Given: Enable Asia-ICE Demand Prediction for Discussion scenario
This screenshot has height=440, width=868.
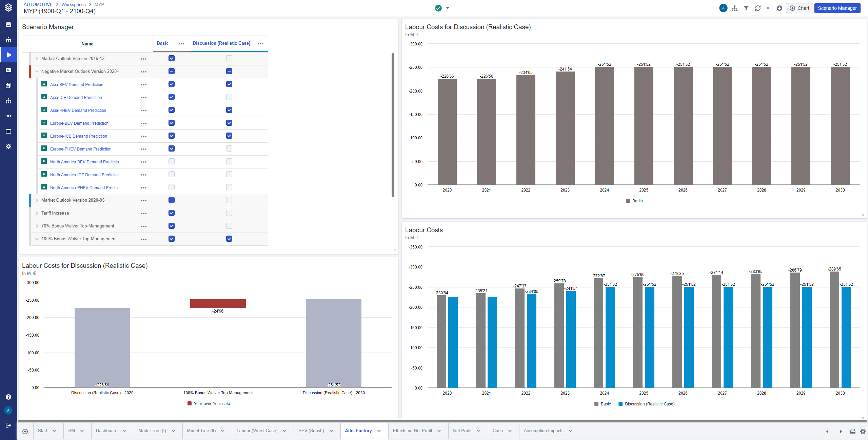Looking at the screenshot, I should (x=229, y=97).
